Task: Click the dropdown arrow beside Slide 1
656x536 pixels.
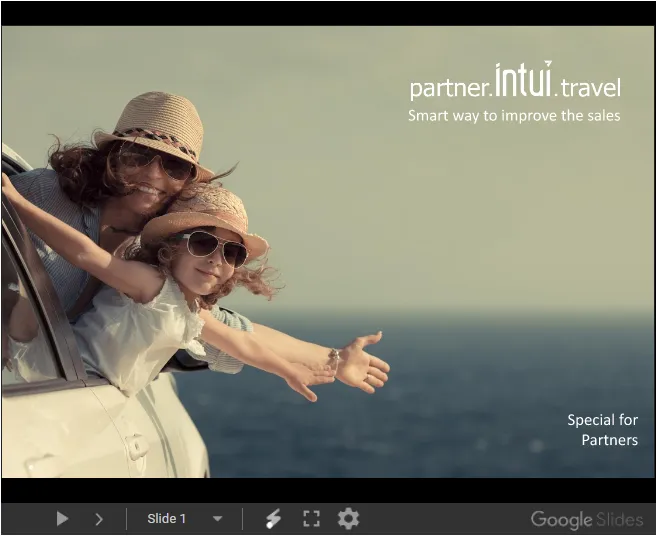Action: point(217,519)
